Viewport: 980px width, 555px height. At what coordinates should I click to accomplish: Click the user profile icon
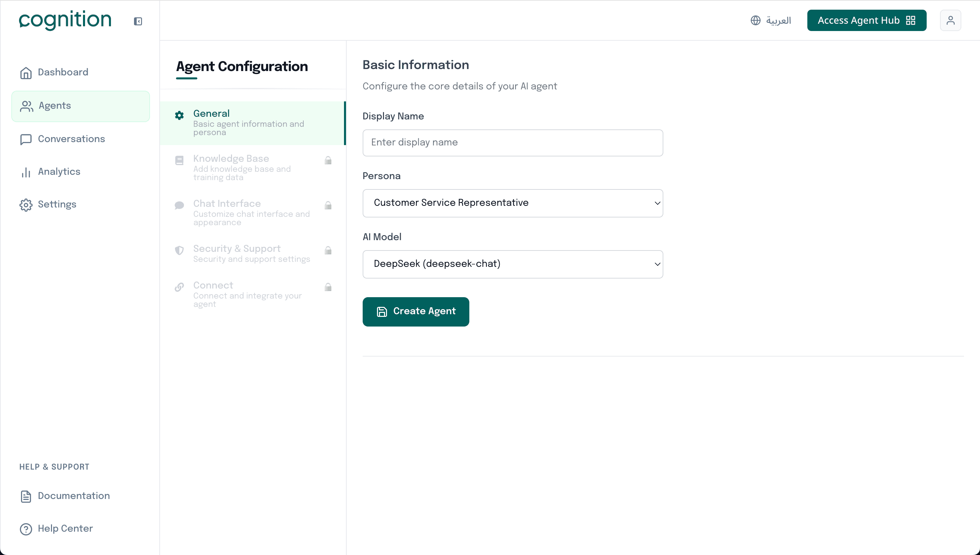950,20
